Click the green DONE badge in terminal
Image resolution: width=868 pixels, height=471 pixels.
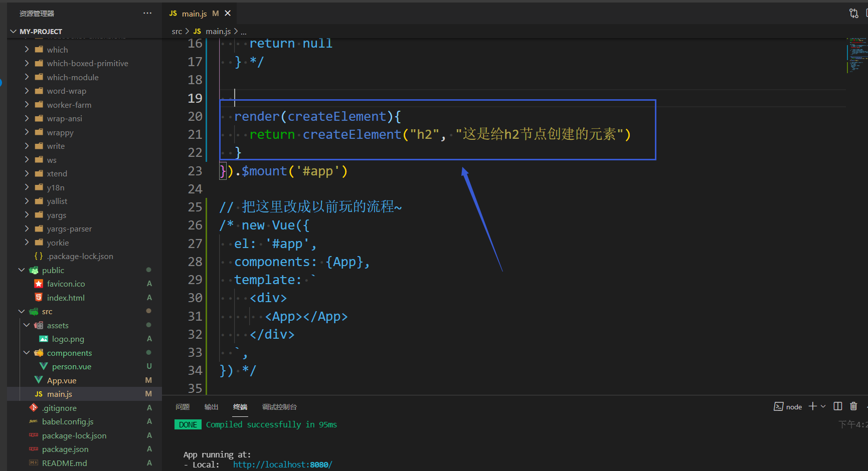tap(188, 424)
